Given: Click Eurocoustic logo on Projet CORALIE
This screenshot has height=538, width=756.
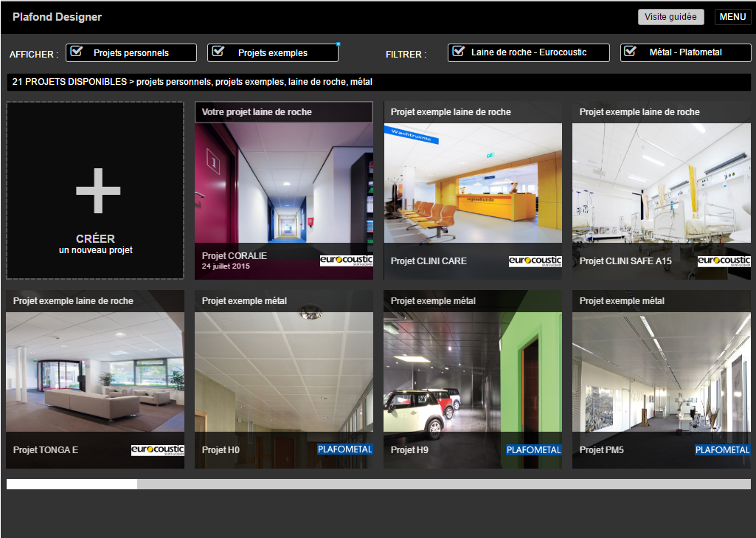Looking at the screenshot, I should (346, 261).
